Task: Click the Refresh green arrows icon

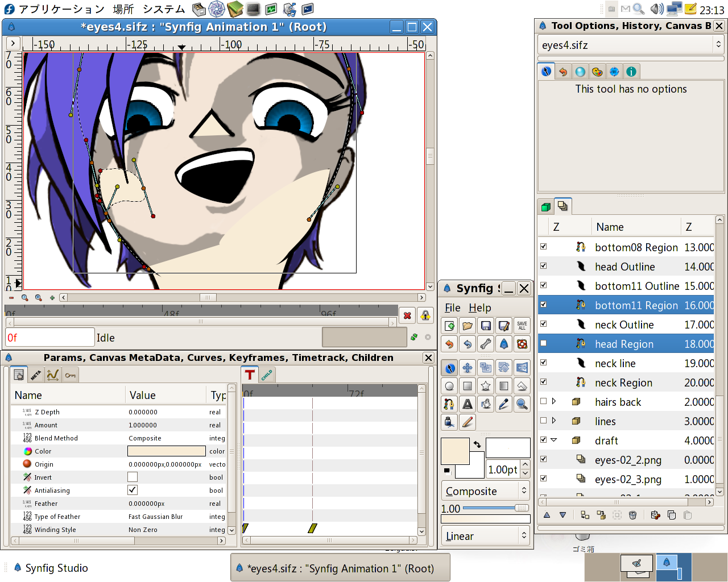Action: point(414,337)
